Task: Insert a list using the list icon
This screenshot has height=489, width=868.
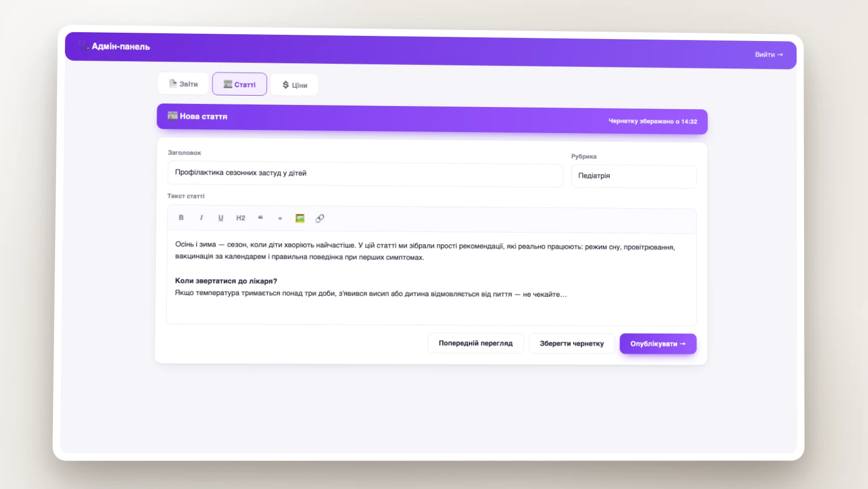Action: pos(280,218)
